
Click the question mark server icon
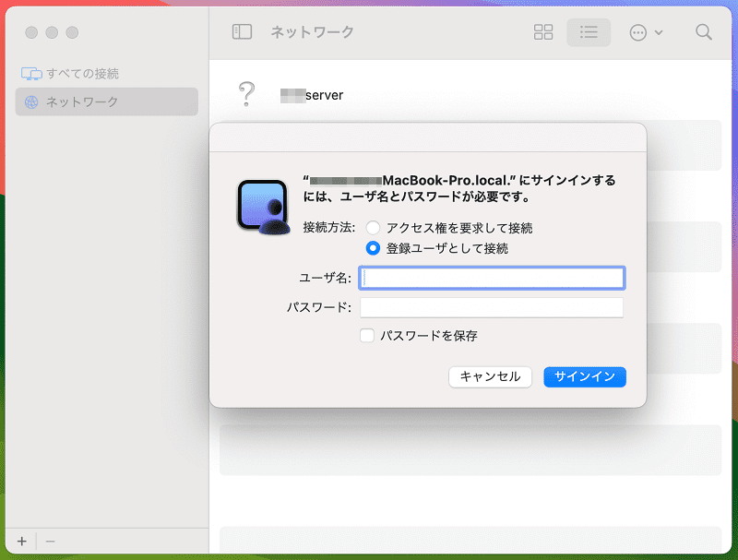tap(246, 94)
